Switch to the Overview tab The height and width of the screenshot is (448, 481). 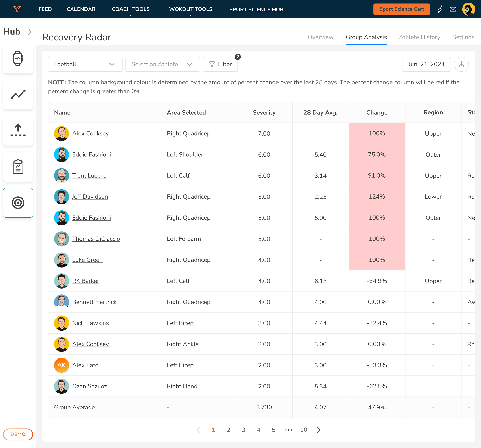(320, 37)
